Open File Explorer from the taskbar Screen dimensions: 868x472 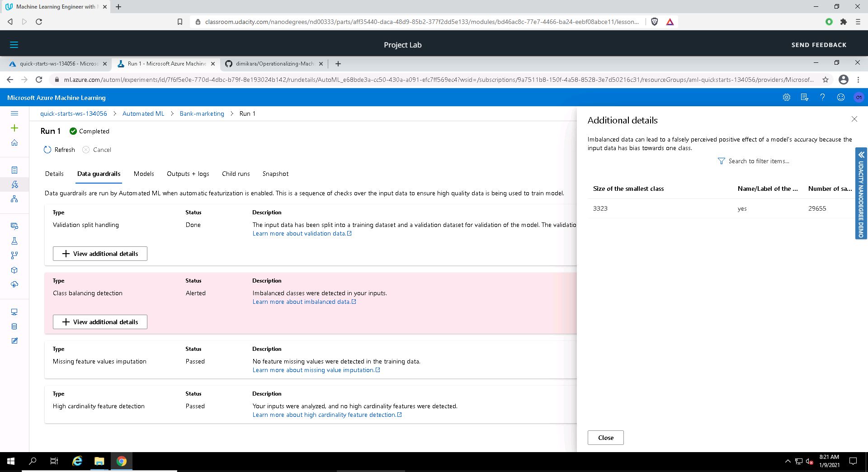[99, 461]
